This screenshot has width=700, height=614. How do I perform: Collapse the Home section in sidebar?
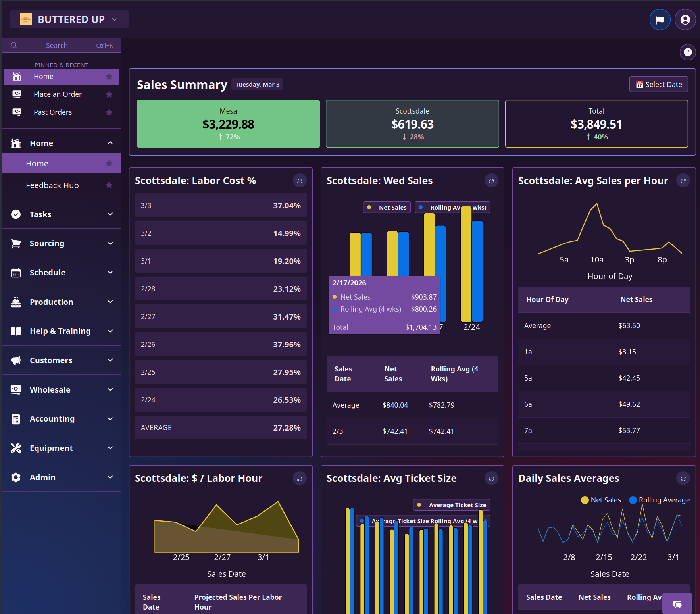(x=110, y=143)
